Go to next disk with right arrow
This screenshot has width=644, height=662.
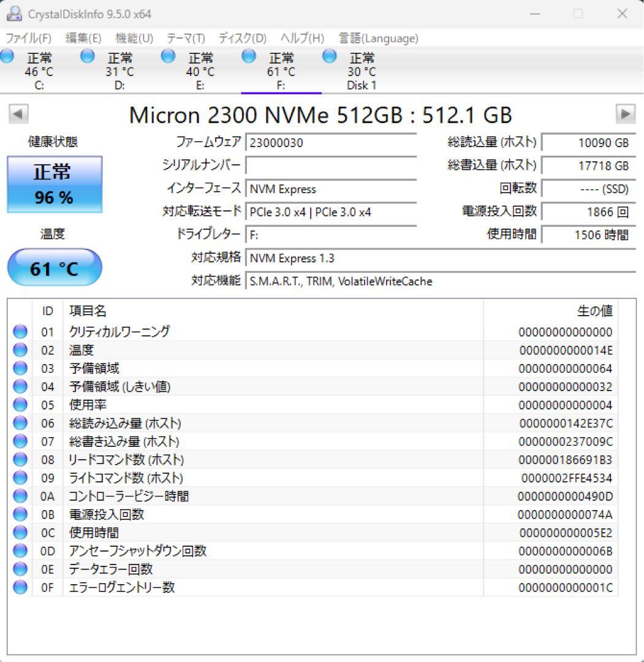pyautogui.click(x=626, y=114)
